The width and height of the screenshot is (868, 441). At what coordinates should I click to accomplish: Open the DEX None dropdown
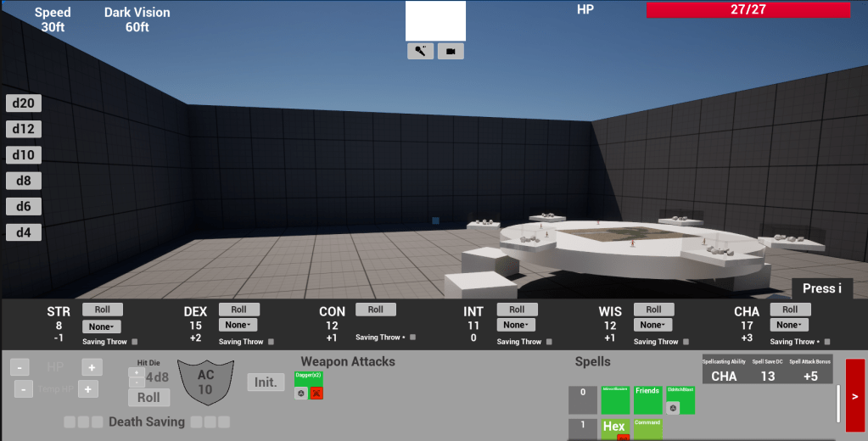238,325
